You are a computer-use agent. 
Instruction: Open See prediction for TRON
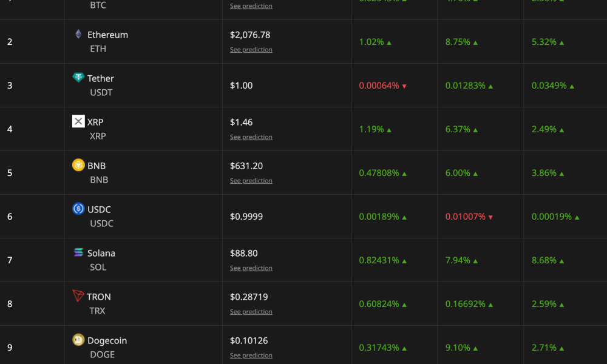coord(251,311)
